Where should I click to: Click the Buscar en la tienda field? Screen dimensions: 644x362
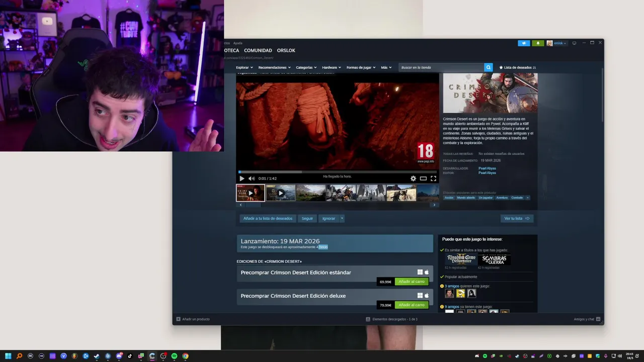click(x=442, y=67)
